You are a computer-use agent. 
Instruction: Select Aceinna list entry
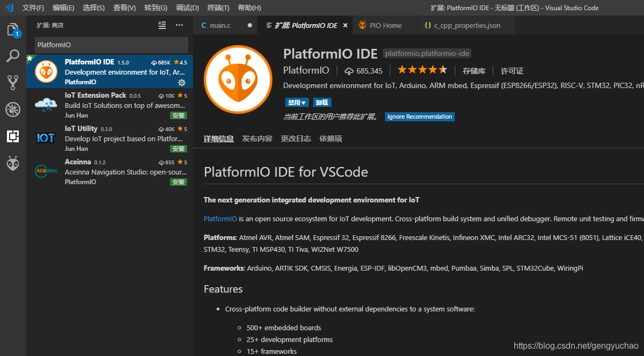[x=110, y=171]
